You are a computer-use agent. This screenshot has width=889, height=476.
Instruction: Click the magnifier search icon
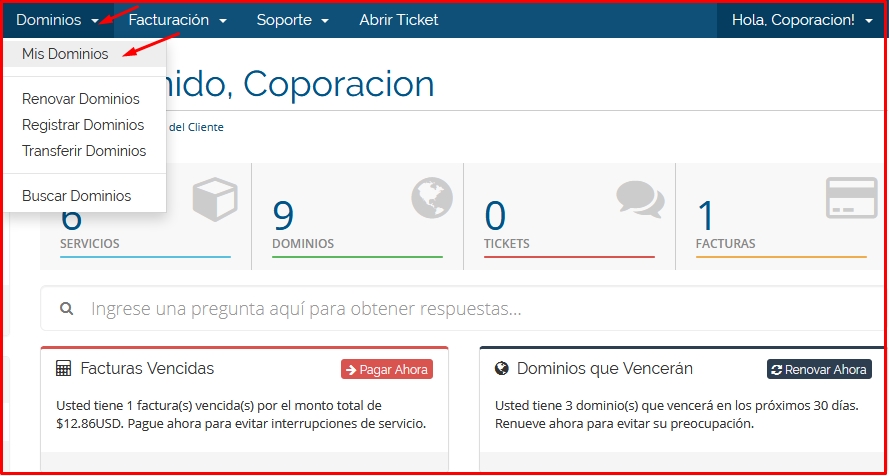coord(66,309)
